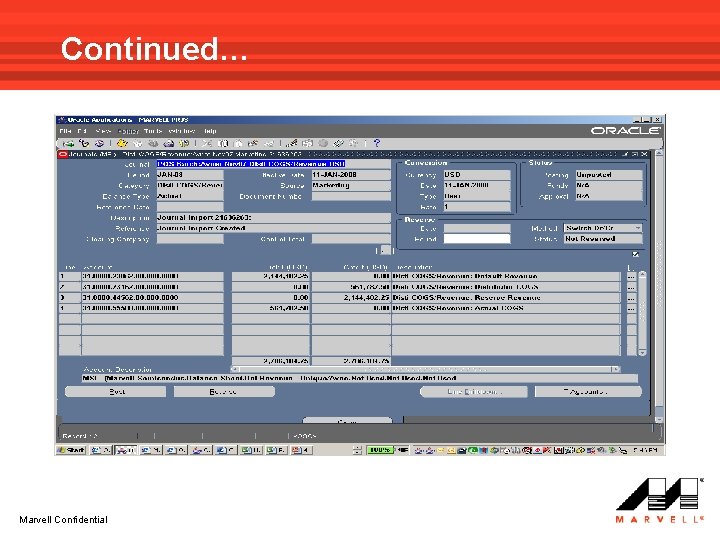Click the Save toolbar icon

(x=122, y=144)
